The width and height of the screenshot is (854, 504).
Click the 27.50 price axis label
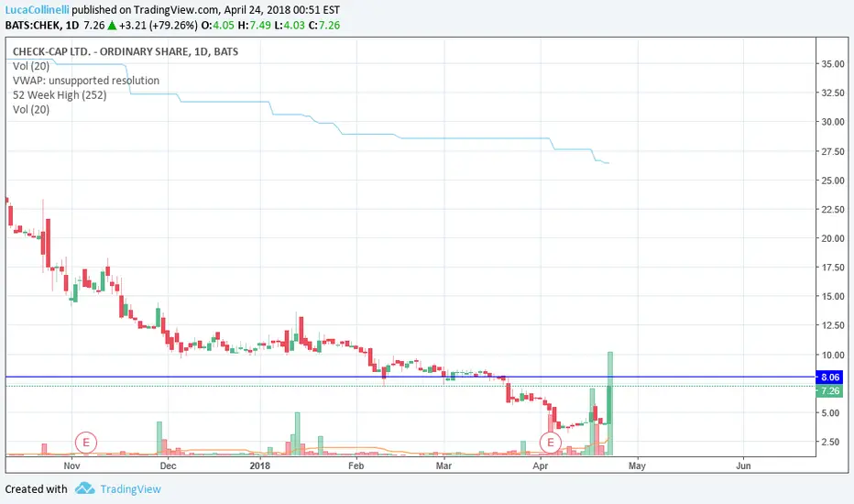pos(833,151)
